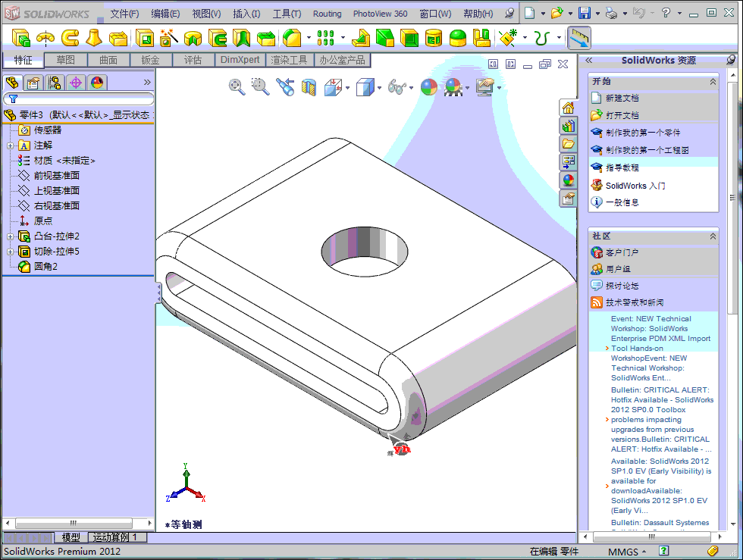The height and width of the screenshot is (560, 743).
Task: Click the 指导教程 link
Action: (622, 167)
